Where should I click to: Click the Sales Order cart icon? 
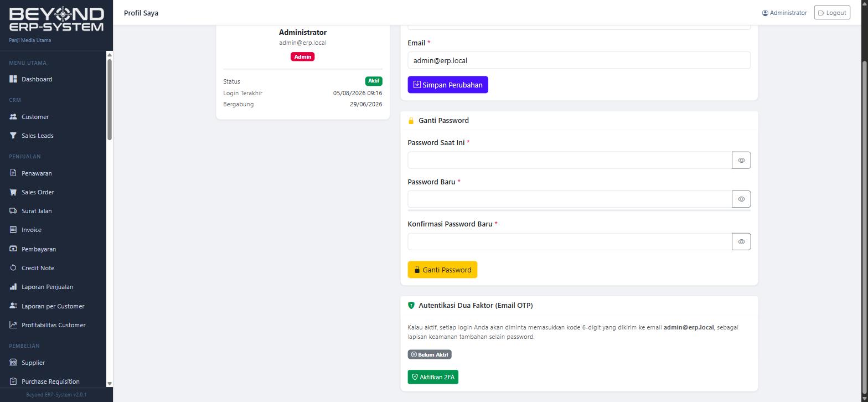[13, 192]
